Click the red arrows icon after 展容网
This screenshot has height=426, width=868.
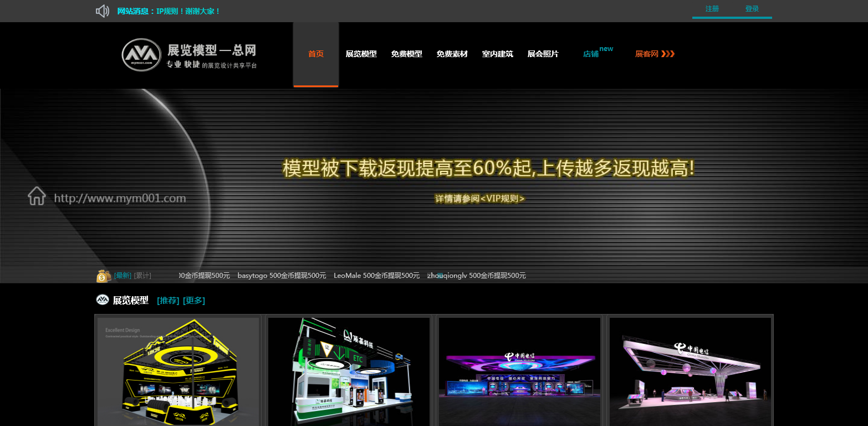tap(668, 54)
